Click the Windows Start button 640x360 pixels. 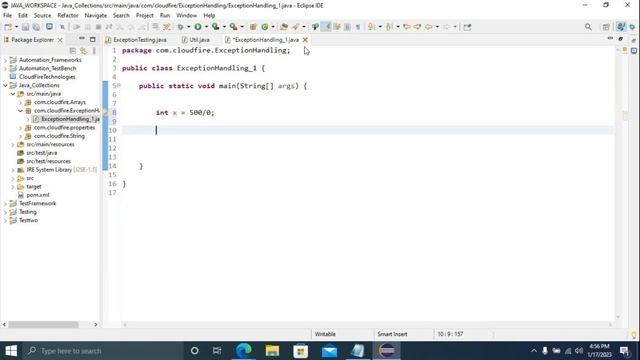11,351
